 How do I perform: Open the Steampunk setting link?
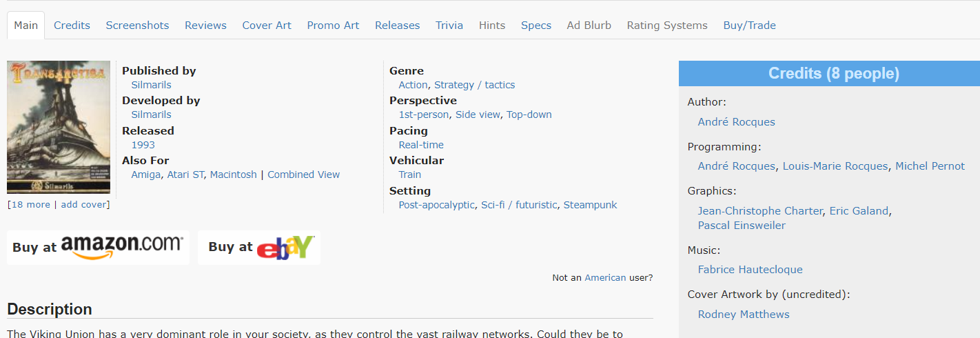[x=590, y=205]
